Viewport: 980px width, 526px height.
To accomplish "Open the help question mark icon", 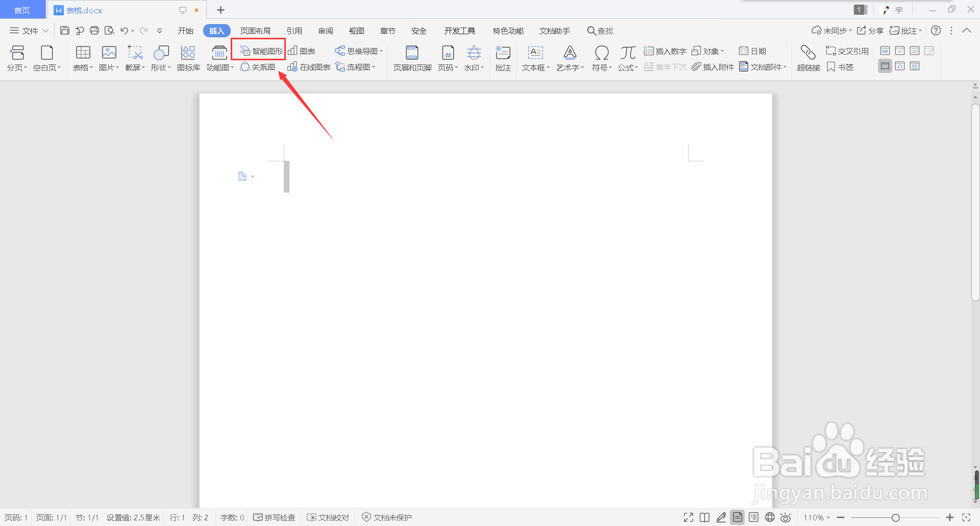I will [x=936, y=31].
